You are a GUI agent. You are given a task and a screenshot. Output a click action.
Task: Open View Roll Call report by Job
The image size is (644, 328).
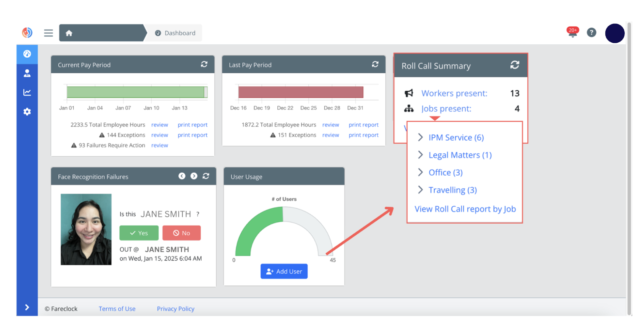click(x=465, y=209)
